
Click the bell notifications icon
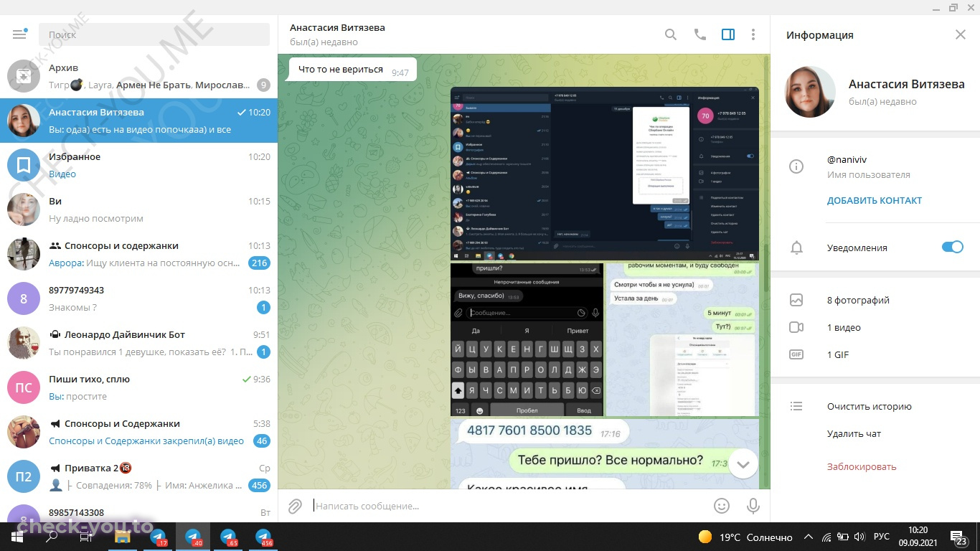coord(796,248)
